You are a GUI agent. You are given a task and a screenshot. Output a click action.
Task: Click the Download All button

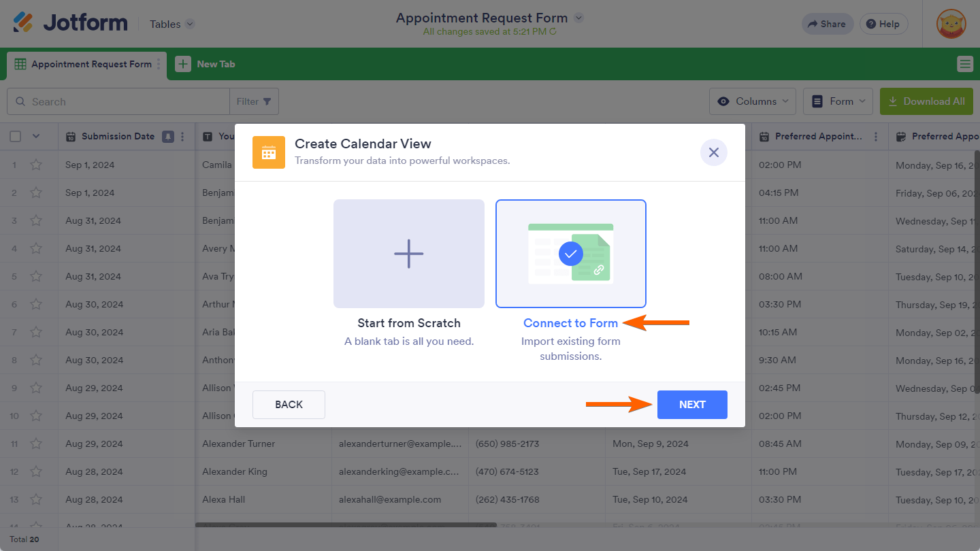coord(926,101)
